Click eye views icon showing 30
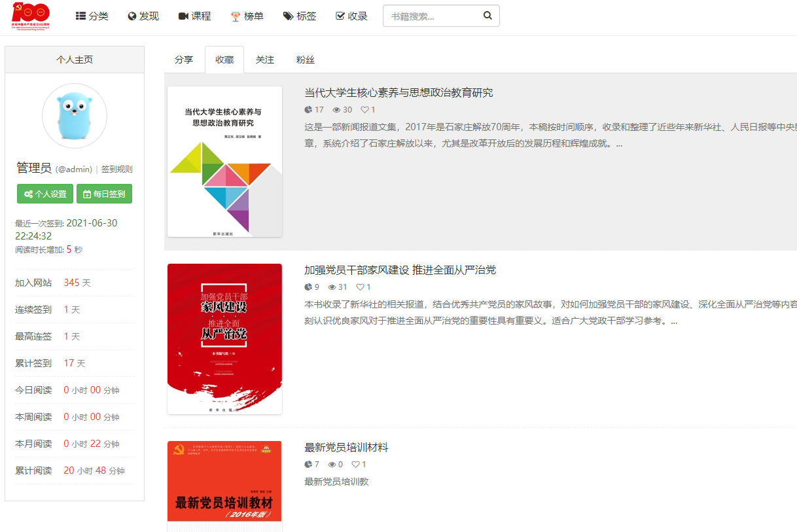 (336, 110)
